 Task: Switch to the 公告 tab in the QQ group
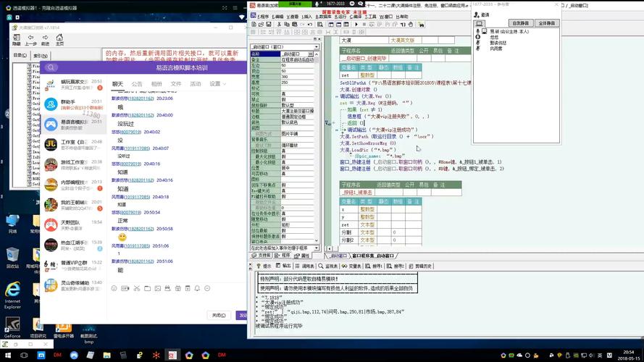point(137,84)
